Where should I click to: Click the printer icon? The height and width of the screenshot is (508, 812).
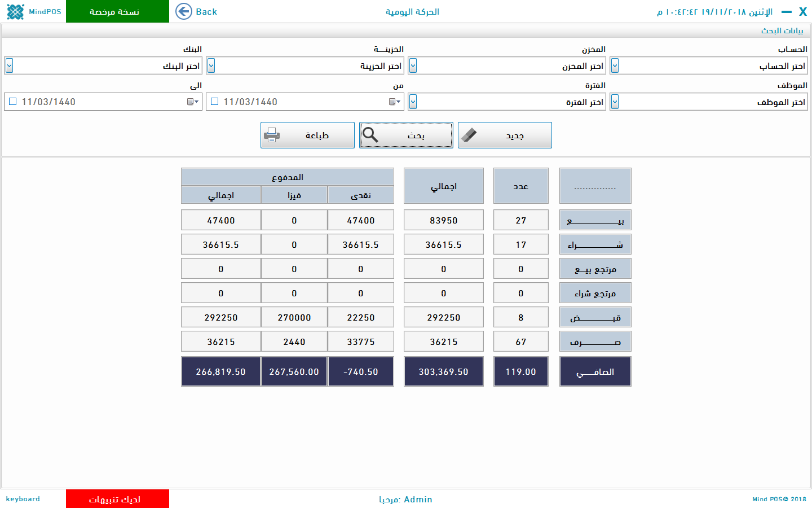[x=272, y=135]
